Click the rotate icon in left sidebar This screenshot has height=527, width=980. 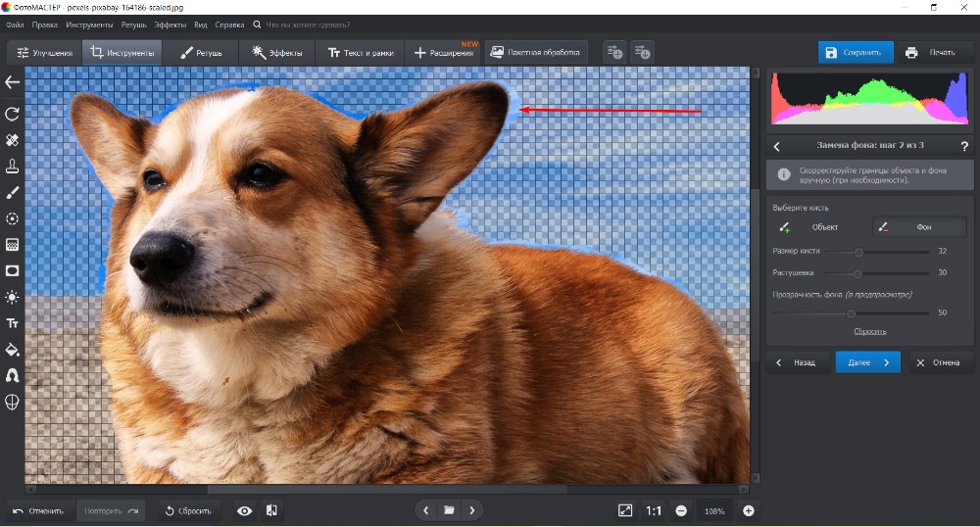pos(13,114)
